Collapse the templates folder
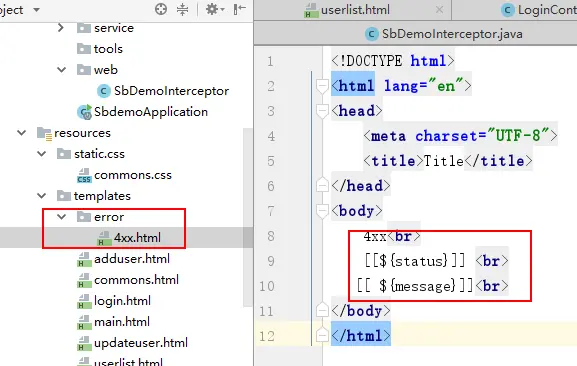This screenshot has width=577, height=366. click(x=42, y=195)
